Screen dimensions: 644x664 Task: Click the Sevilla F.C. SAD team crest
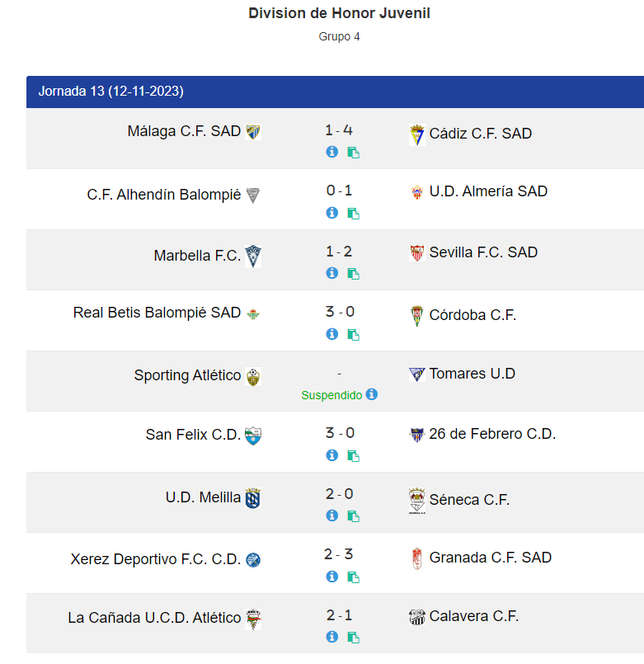pos(417,252)
